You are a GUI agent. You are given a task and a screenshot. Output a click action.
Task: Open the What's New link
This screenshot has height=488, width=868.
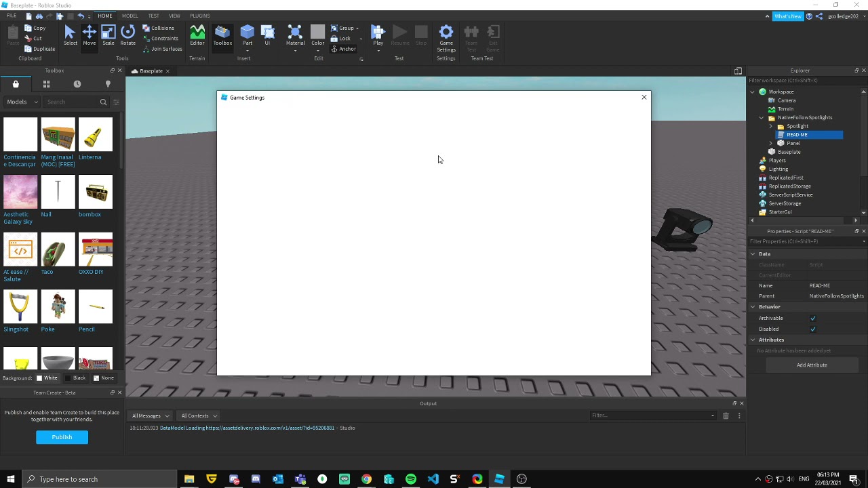(787, 16)
